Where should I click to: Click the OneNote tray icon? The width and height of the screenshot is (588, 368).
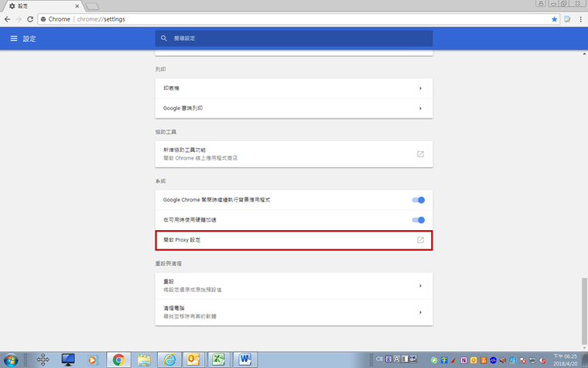(x=463, y=360)
